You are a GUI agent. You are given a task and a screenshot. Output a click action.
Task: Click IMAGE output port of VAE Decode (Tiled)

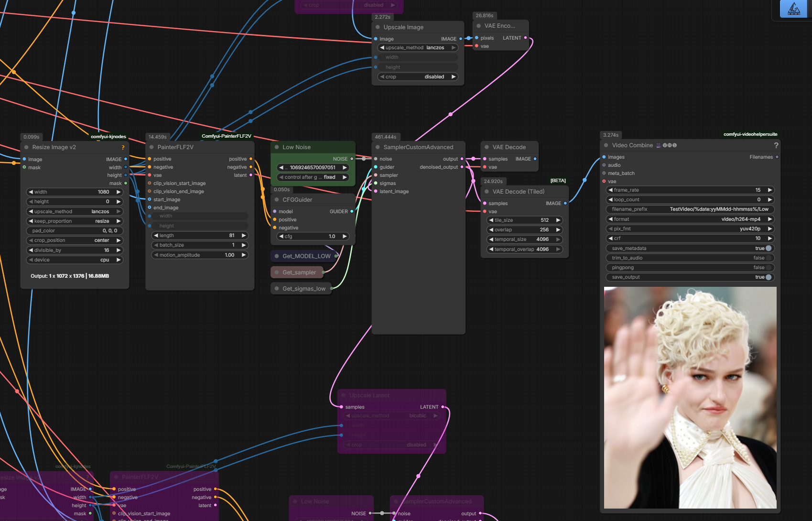[565, 203]
